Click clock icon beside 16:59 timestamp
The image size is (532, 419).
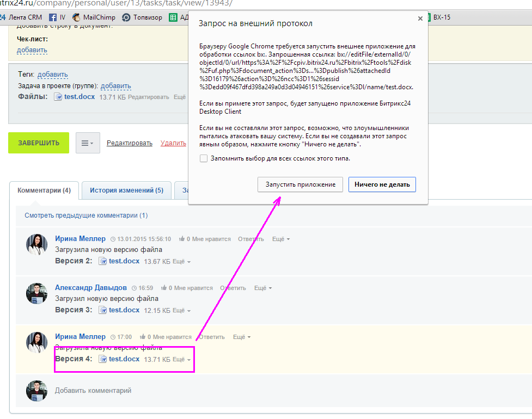pyautogui.click(x=134, y=288)
